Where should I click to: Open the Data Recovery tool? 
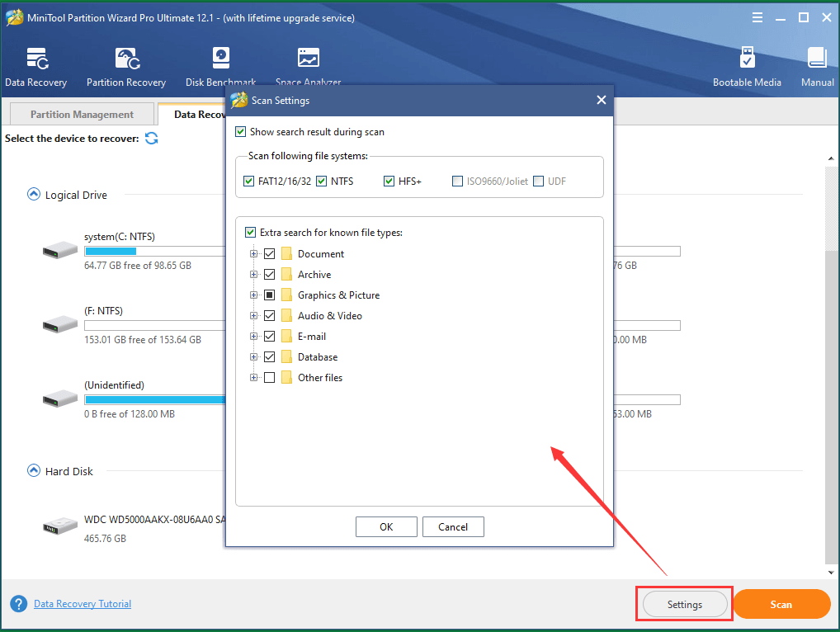(x=35, y=67)
